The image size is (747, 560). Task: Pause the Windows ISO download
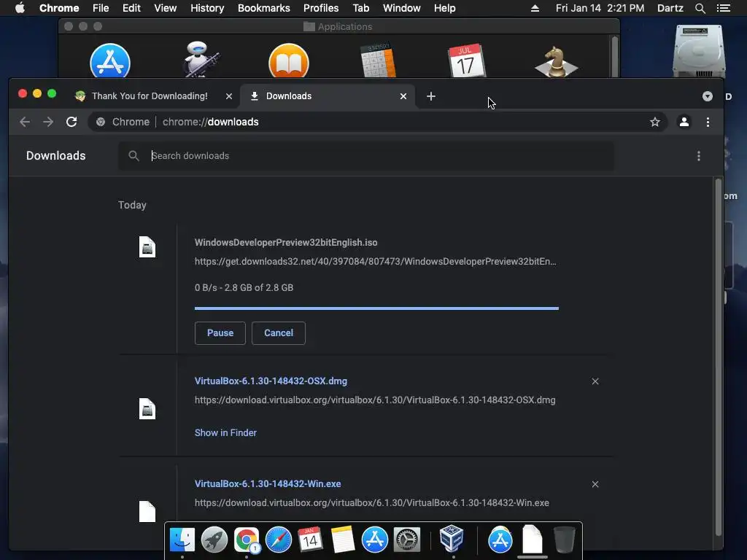[220, 332]
